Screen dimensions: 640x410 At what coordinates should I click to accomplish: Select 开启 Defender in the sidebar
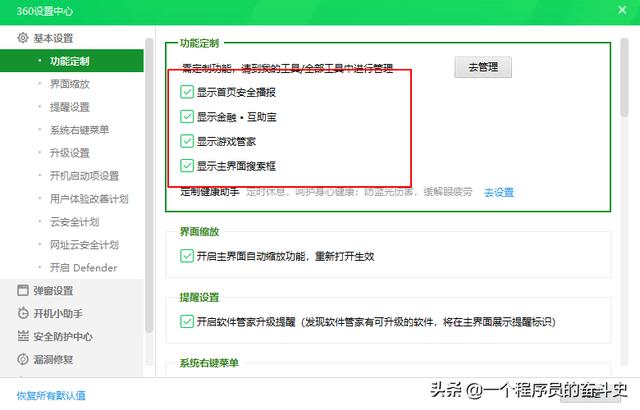pyautogui.click(x=83, y=268)
